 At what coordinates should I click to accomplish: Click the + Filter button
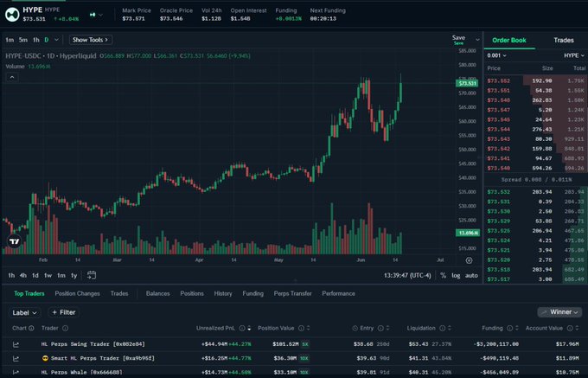tap(64, 312)
